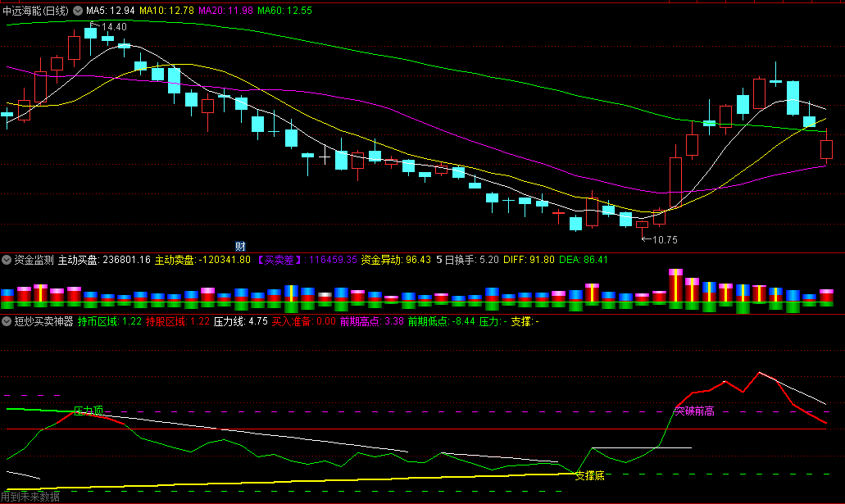Click the 短炒买卖神器 indicator name

[x=43, y=321]
